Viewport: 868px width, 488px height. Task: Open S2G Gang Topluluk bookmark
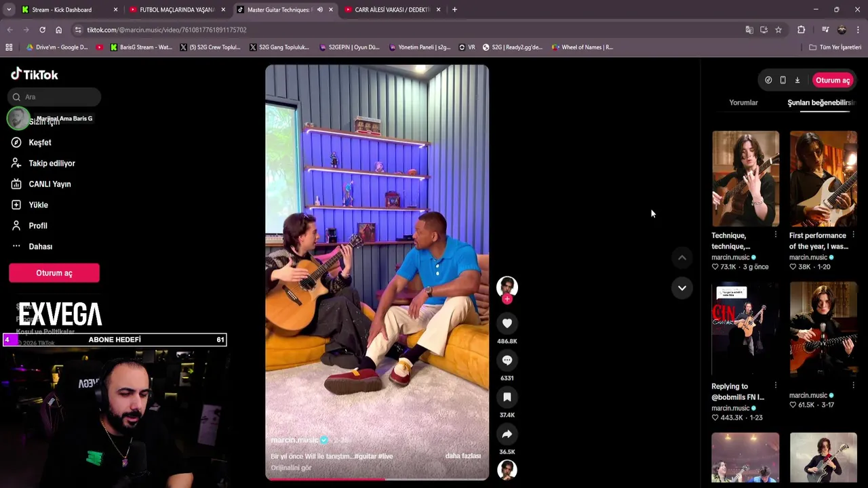(x=279, y=47)
